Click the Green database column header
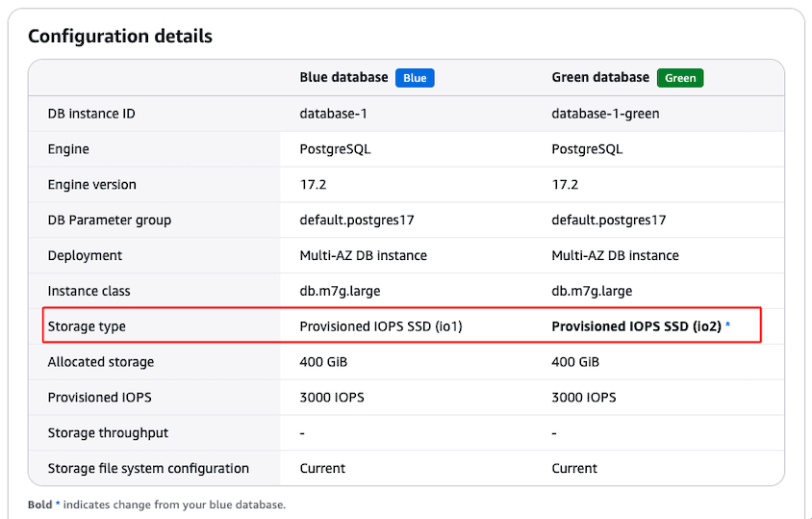The image size is (812, 519). tap(600, 78)
